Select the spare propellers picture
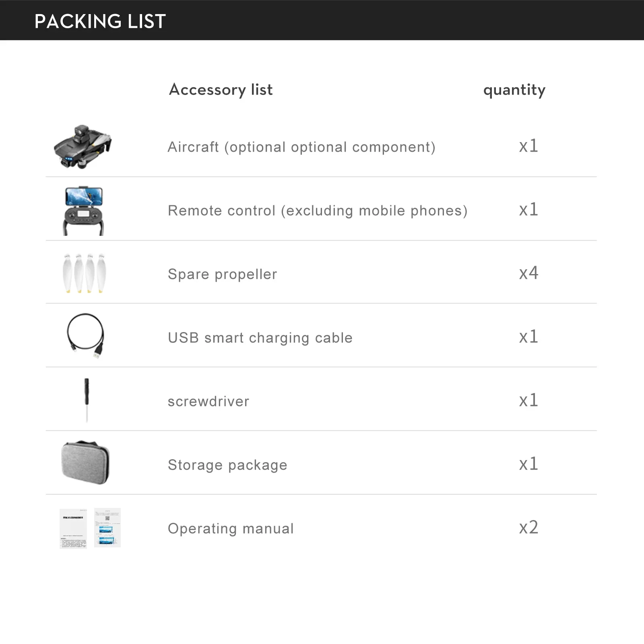 (x=85, y=273)
